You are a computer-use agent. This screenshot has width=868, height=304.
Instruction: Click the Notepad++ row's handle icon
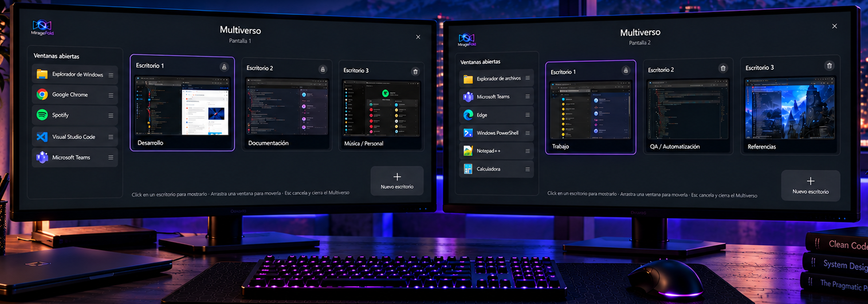pyautogui.click(x=528, y=151)
